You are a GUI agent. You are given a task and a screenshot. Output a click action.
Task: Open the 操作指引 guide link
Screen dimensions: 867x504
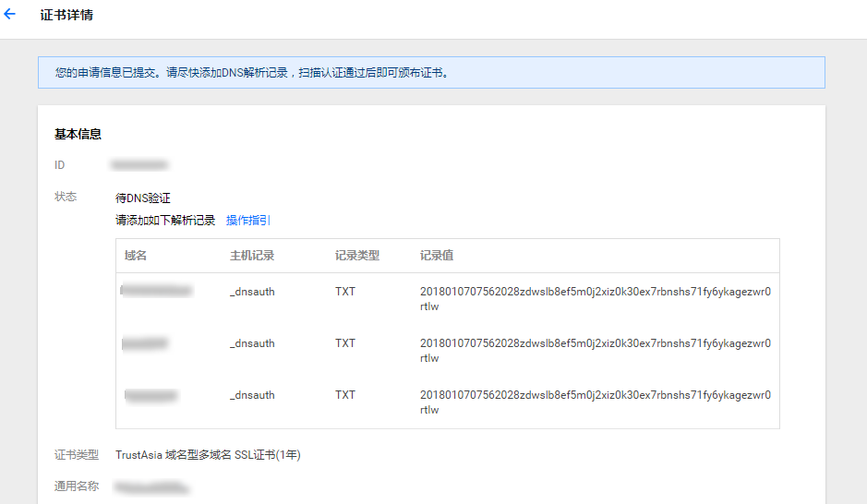(248, 221)
